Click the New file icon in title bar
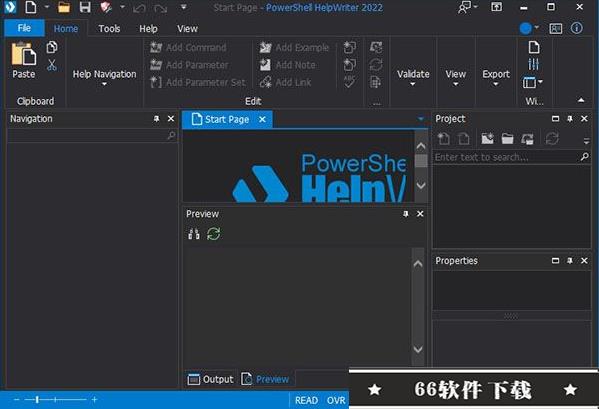 (31, 7)
